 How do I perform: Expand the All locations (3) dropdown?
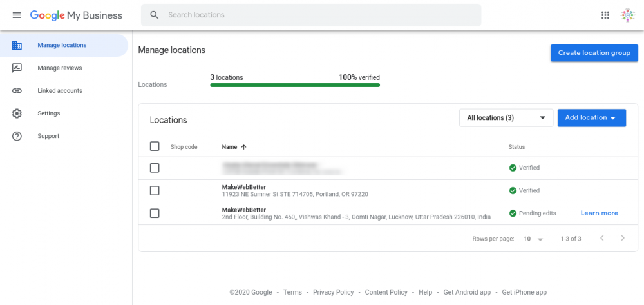click(x=506, y=118)
